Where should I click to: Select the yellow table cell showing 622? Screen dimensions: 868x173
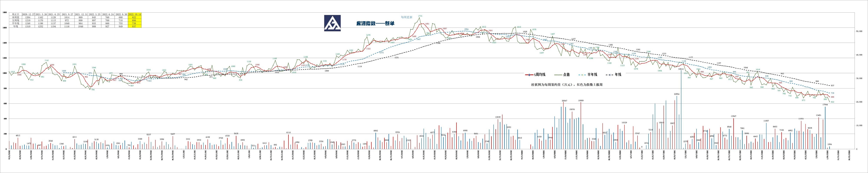(135, 17)
